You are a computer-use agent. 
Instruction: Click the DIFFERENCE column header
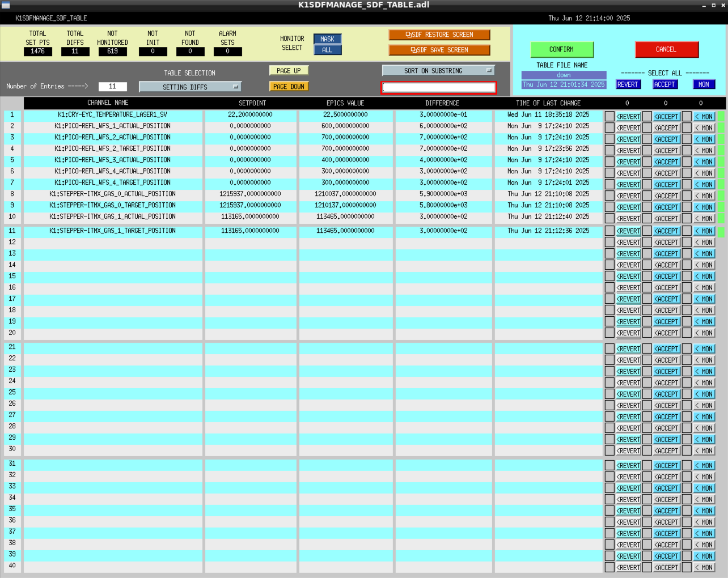click(x=442, y=103)
